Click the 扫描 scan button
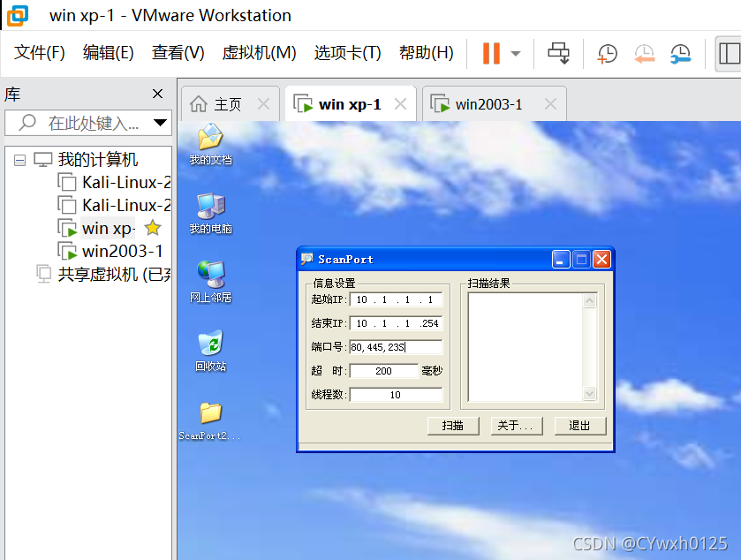Viewport: 741px width, 560px height. tap(453, 426)
